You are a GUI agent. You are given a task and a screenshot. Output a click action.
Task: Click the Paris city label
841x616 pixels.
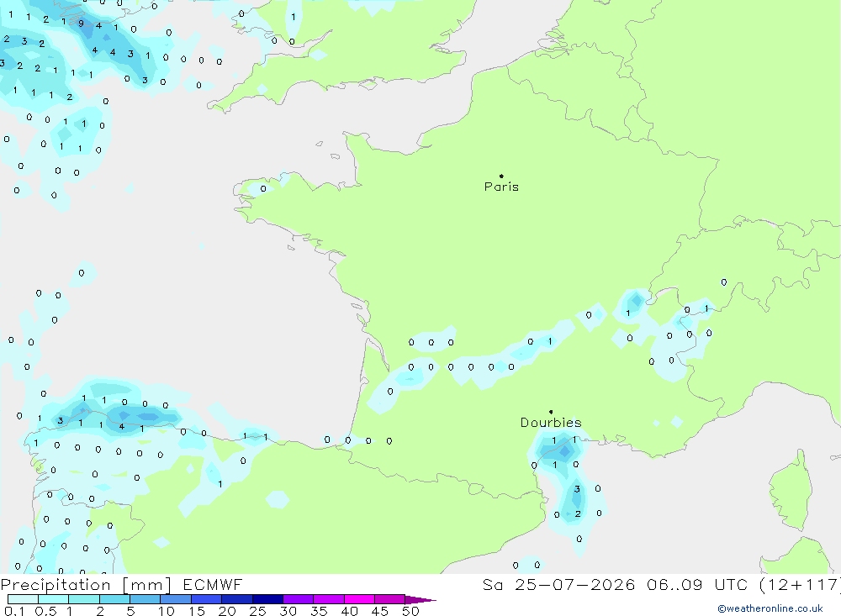501,187
